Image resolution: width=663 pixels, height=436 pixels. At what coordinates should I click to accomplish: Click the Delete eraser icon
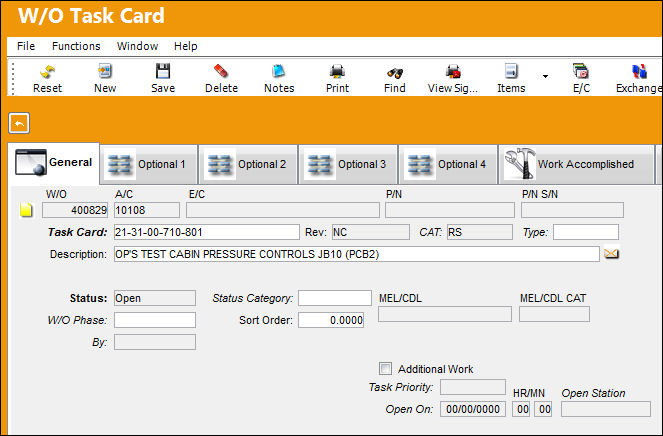(x=221, y=71)
